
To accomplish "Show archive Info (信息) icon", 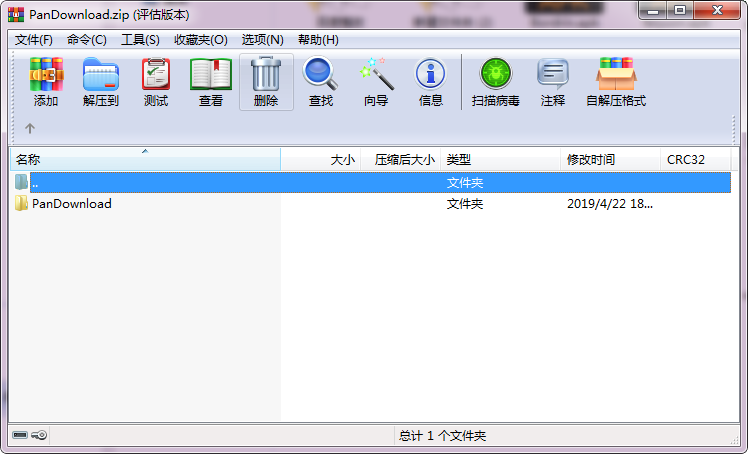I will click(430, 74).
